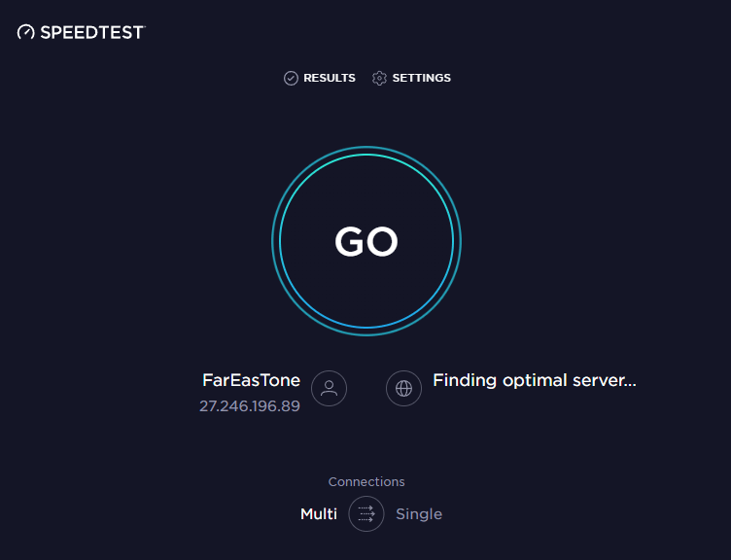Click the blue lower arc of GO ring
Screen dimensions: 731x560
(x=366, y=332)
